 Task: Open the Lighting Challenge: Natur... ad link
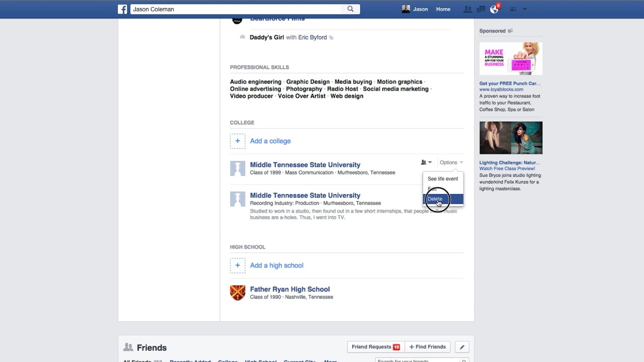510,163
